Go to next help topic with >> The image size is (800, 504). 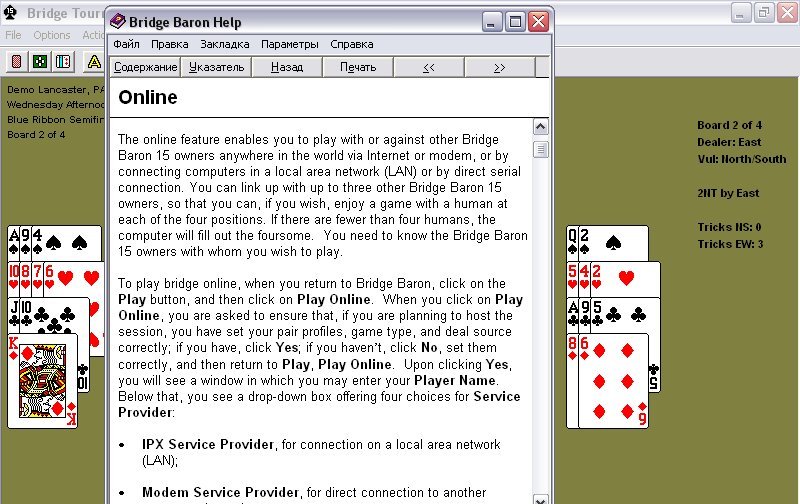[x=499, y=67]
